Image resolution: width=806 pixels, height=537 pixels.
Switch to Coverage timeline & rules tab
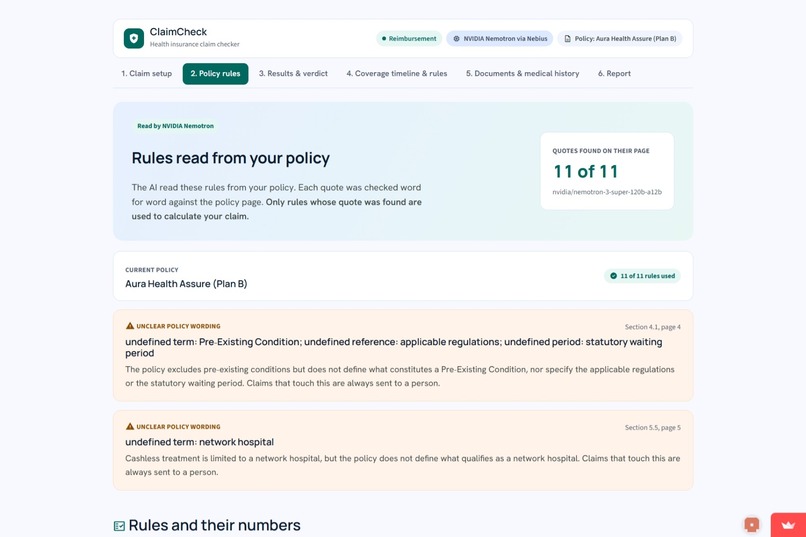(397, 73)
